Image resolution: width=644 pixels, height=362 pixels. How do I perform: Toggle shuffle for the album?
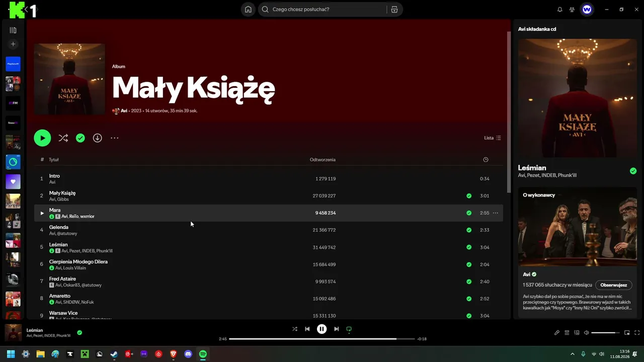coord(63,138)
